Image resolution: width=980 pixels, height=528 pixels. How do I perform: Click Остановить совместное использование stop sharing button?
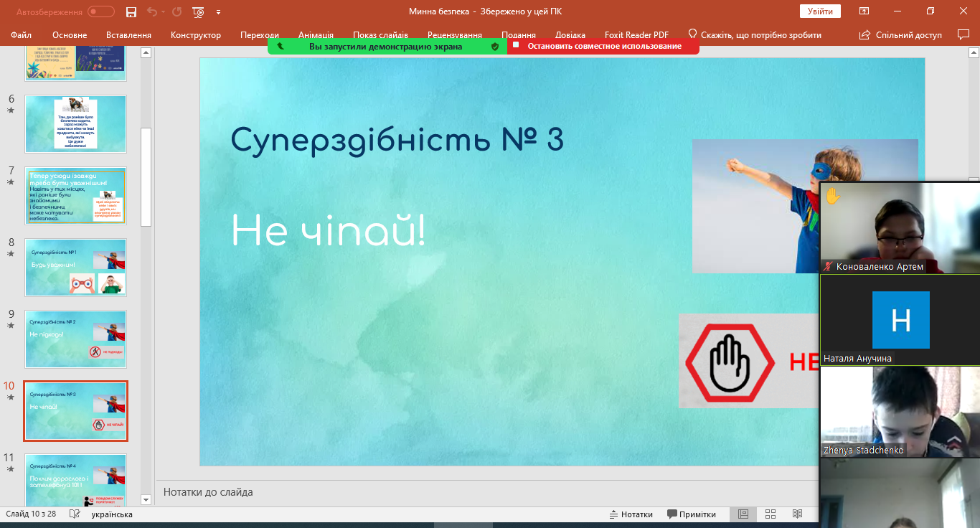[x=603, y=46]
